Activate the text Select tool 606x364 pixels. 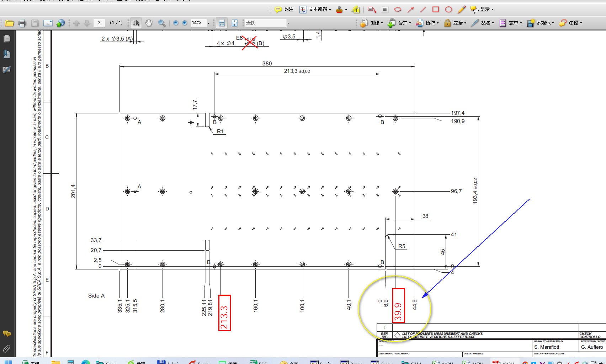pos(136,23)
